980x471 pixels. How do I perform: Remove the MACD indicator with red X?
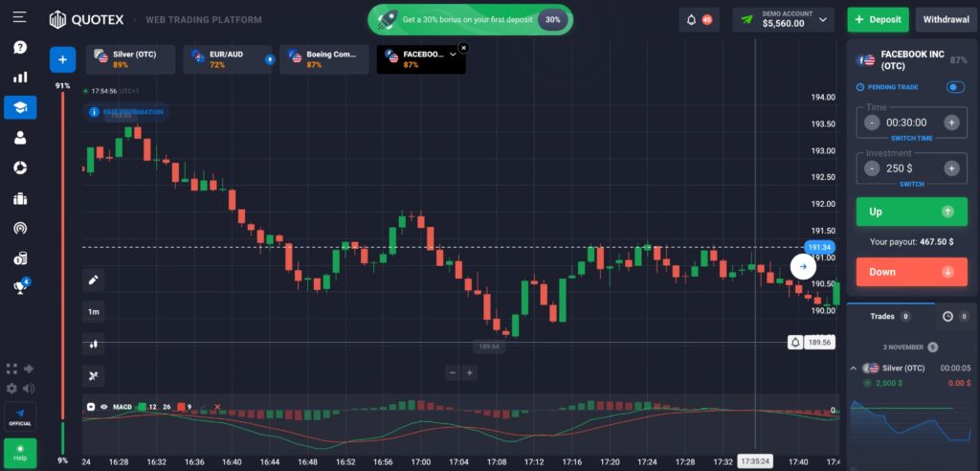[217, 407]
